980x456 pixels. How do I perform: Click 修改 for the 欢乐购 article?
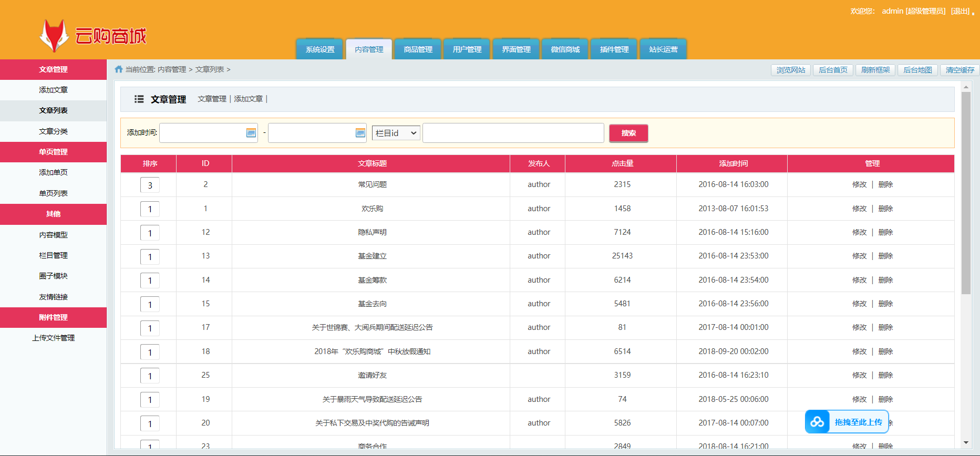click(859, 209)
